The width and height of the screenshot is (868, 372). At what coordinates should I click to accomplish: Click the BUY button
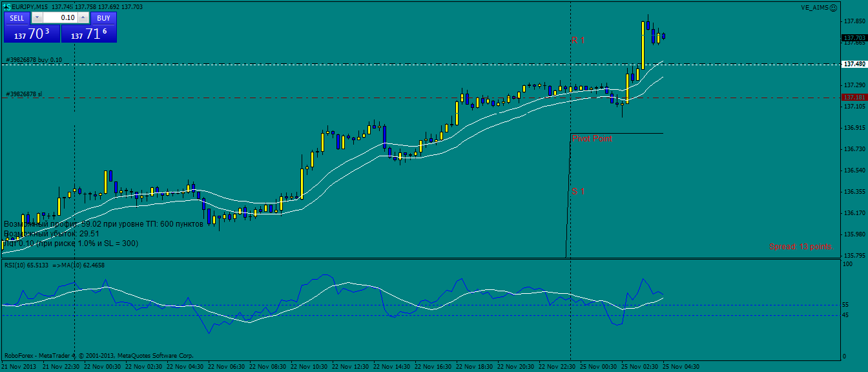click(x=103, y=18)
